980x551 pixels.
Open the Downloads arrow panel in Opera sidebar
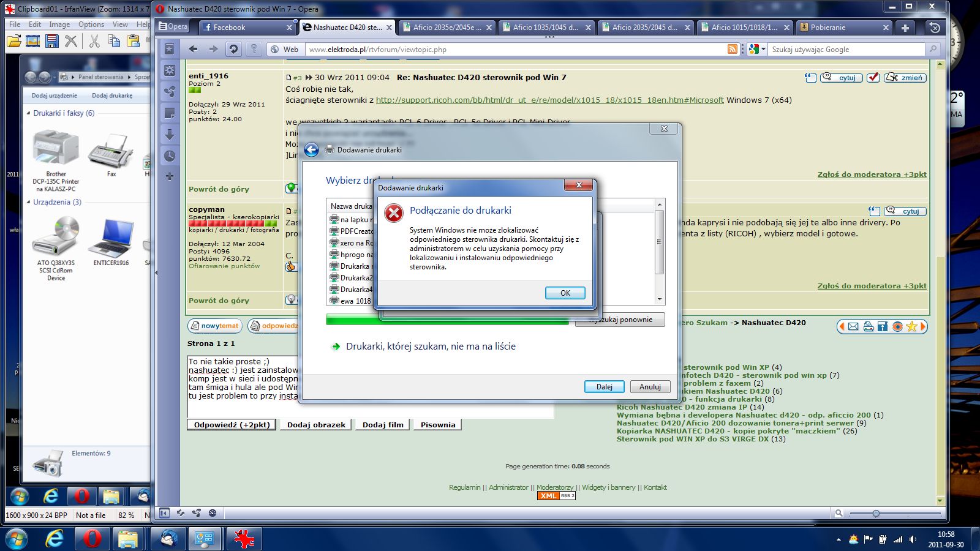(x=170, y=135)
